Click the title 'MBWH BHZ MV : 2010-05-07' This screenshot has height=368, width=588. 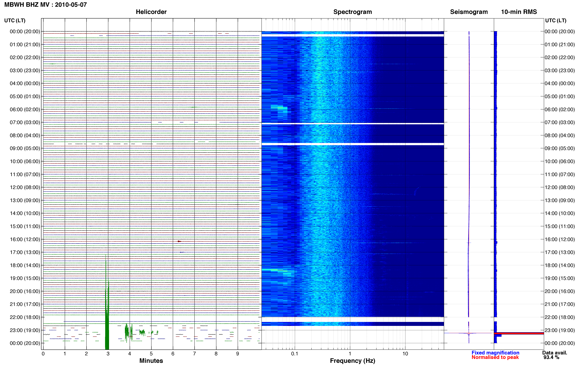(45, 5)
